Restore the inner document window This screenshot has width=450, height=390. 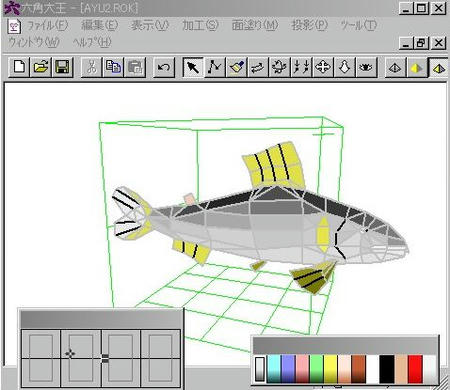(421, 43)
